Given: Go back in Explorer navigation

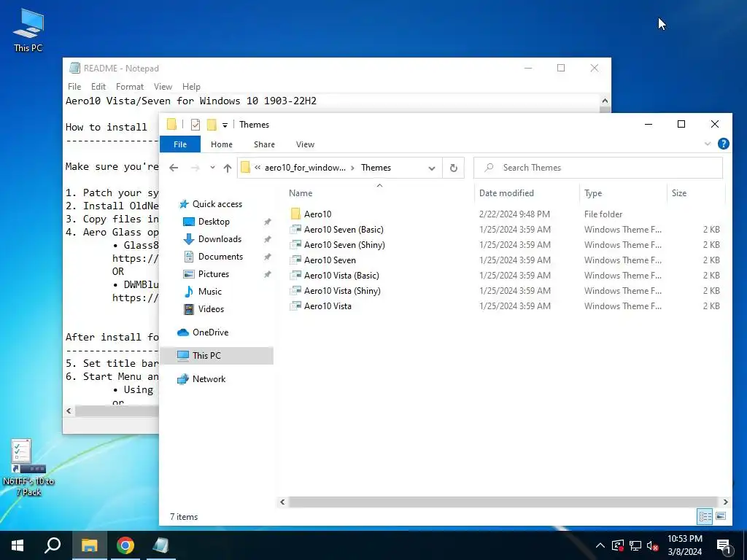Looking at the screenshot, I should (x=174, y=168).
